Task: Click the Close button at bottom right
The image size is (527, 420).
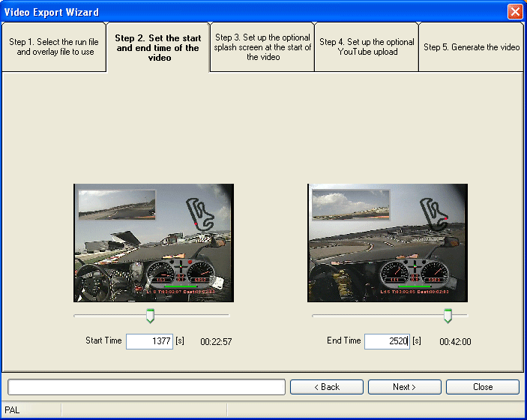Action: pyautogui.click(x=482, y=387)
